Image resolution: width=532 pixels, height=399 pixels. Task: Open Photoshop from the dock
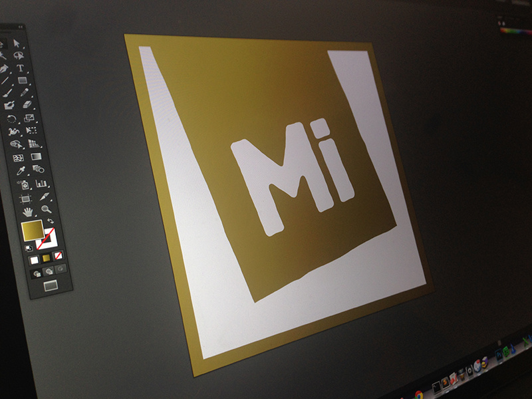[x=498, y=353]
